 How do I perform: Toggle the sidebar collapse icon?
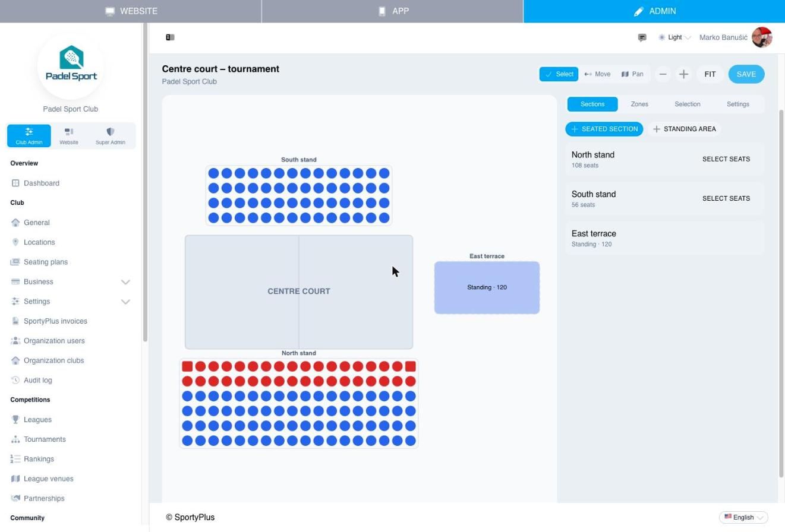(x=170, y=37)
